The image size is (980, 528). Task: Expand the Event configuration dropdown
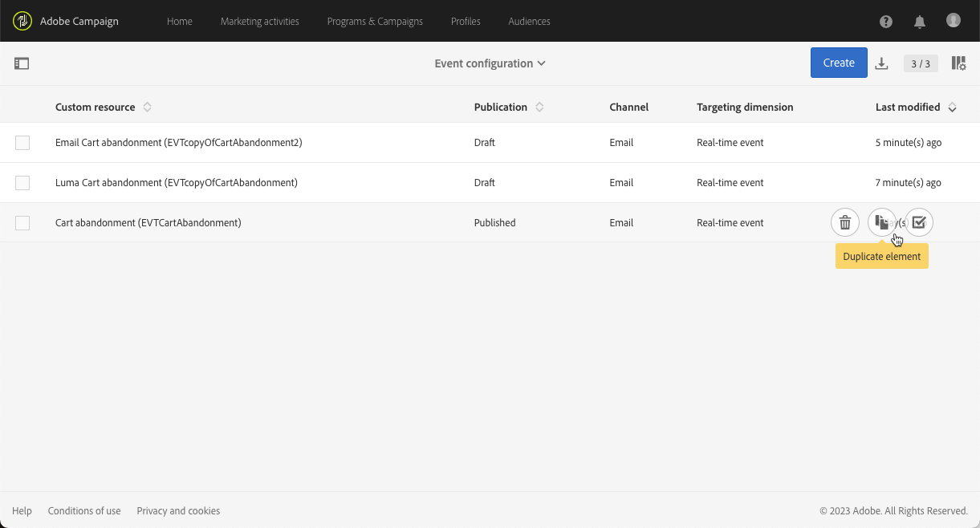click(490, 63)
